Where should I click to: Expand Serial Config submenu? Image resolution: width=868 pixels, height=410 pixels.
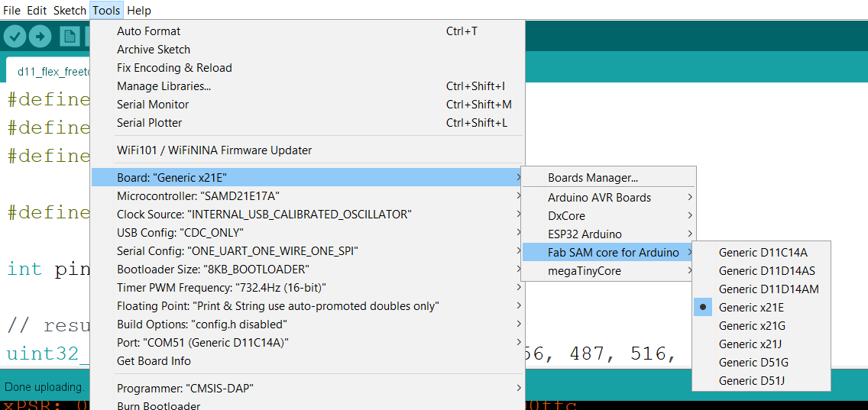tap(307, 251)
